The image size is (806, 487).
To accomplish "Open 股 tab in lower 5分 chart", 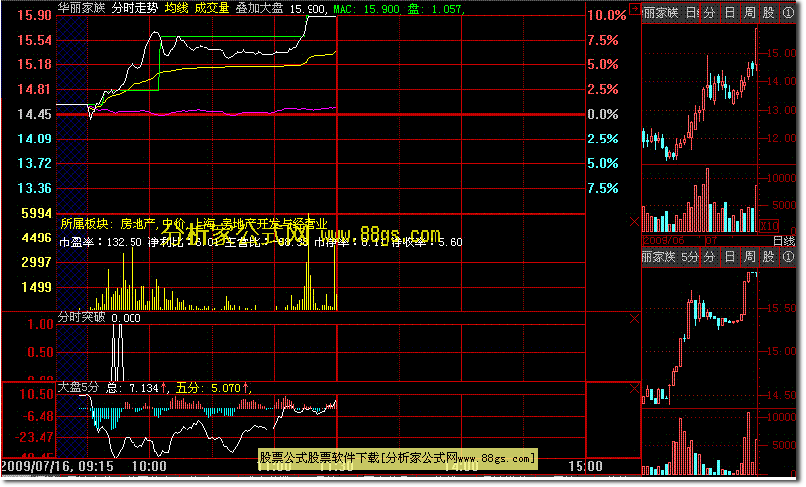I will tap(769, 257).
